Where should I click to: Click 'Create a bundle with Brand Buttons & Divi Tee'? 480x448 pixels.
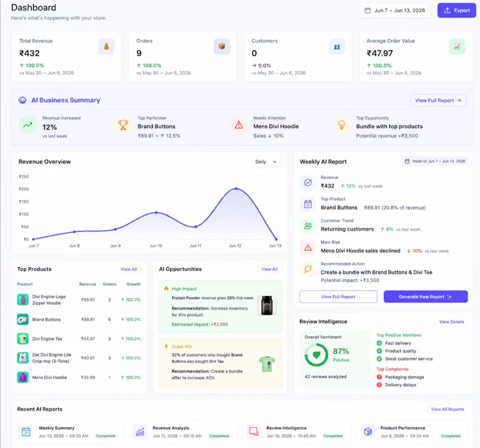point(376,272)
